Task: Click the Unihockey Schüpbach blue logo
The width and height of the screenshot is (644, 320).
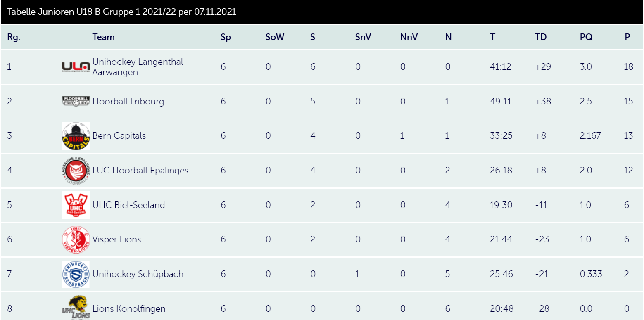Action: click(x=76, y=274)
